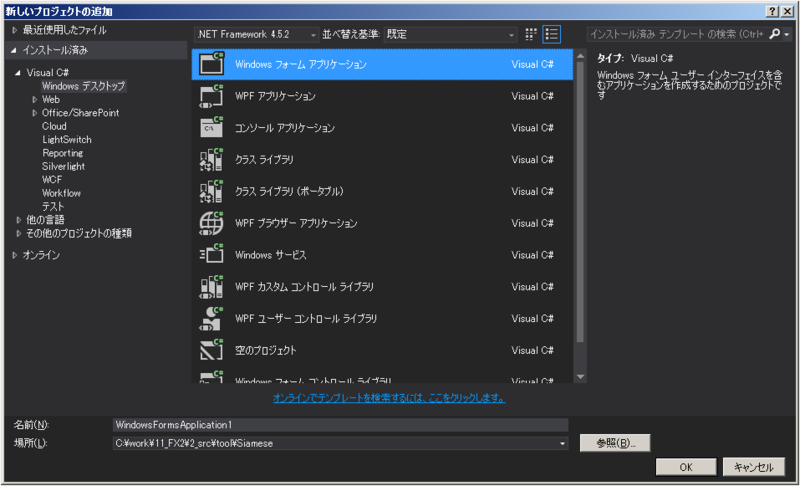This screenshot has height=486, width=800.
Task: Expand the オンライン section
Action: click(x=14, y=255)
